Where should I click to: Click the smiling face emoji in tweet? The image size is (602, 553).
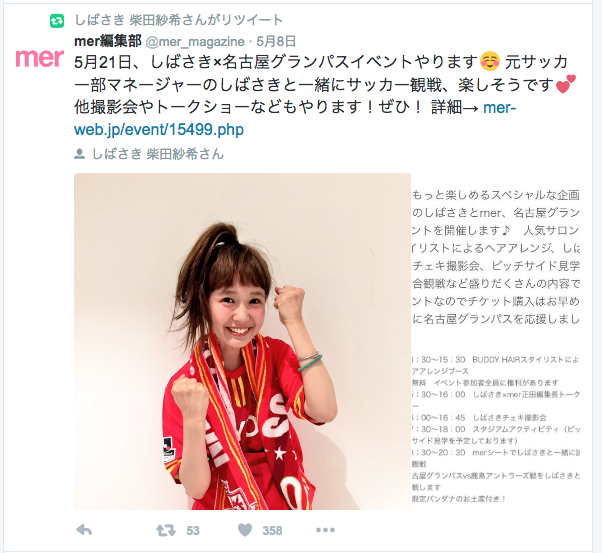click(490, 61)
